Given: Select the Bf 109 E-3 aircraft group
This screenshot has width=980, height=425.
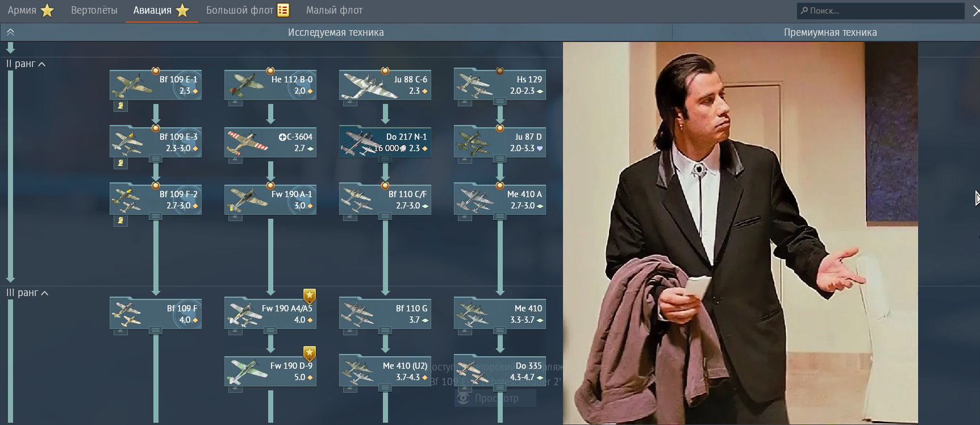Looking at the screenshot, I should (x=156, y=142).
